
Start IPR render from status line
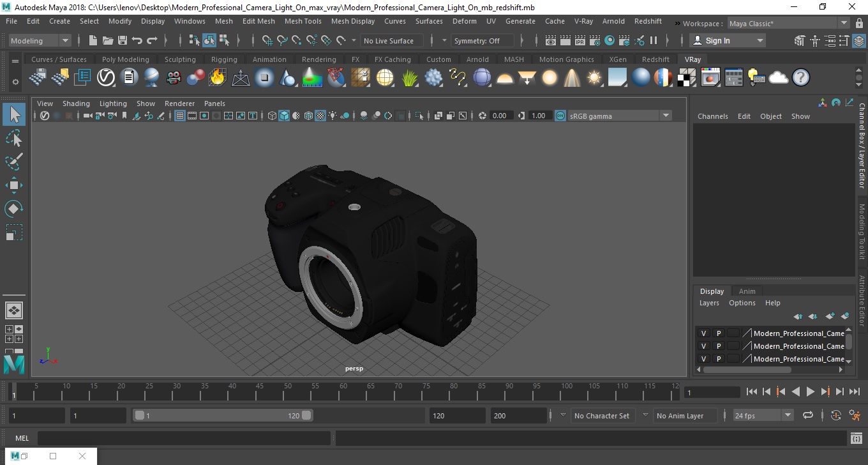point(580,40)
